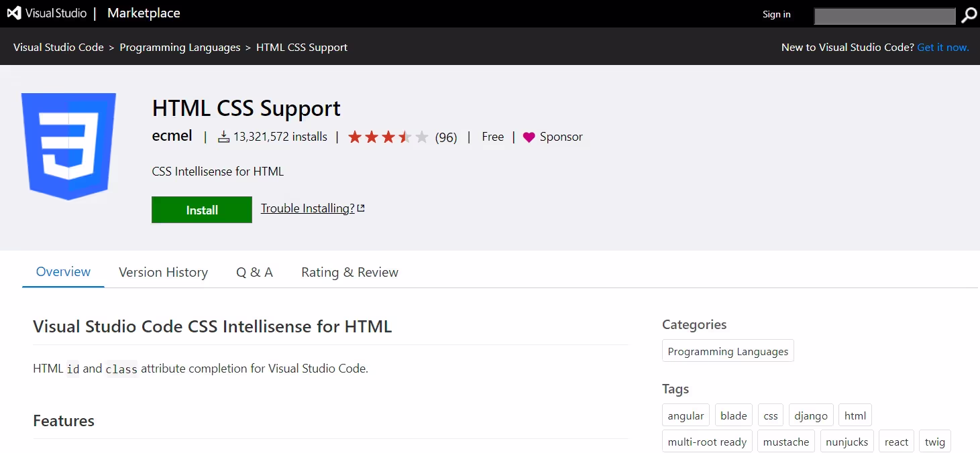Select the twig tag
The width and height of the screenshot is (980, 453).
935,442
